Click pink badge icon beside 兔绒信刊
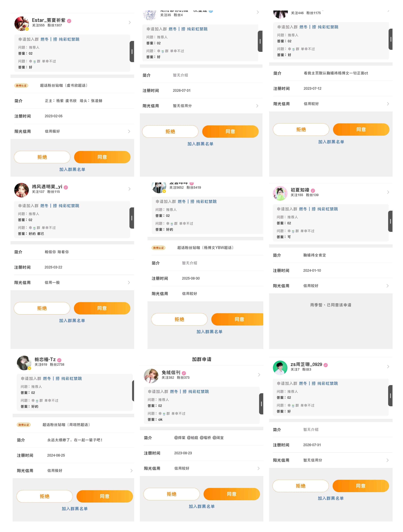Viewport: 403px width, 532px height. pos(184,373)
